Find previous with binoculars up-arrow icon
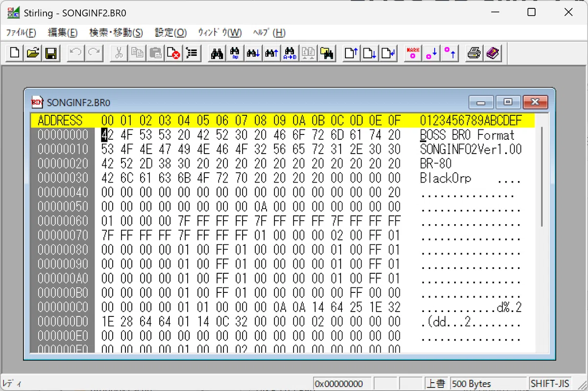This screenshot has height=391, width=588. pyautogui.click(x=271, y=53)
